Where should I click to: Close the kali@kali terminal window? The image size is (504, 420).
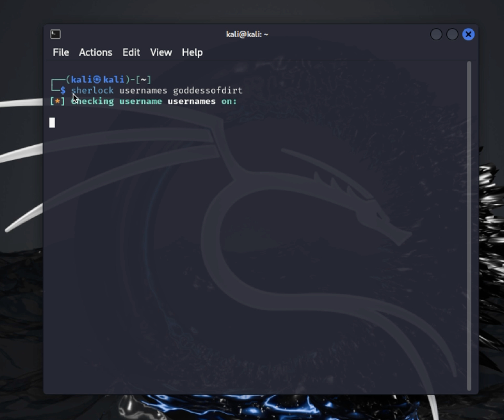pos(468,34)
